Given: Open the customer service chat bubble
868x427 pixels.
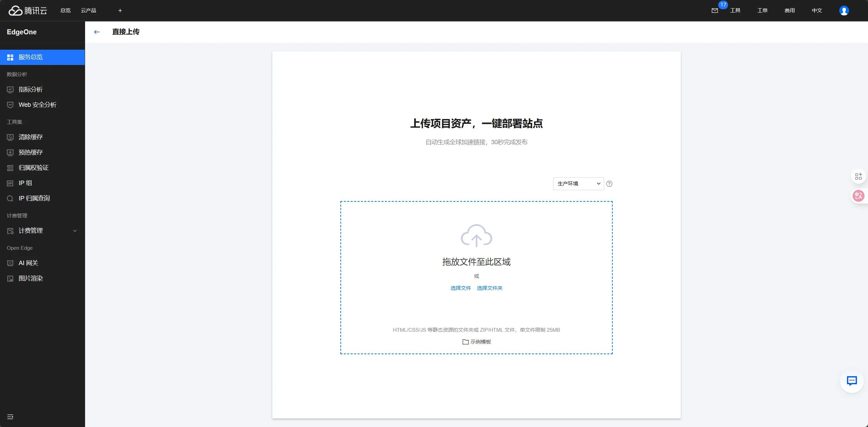Looking at the screenshot, I should point(852,381).
